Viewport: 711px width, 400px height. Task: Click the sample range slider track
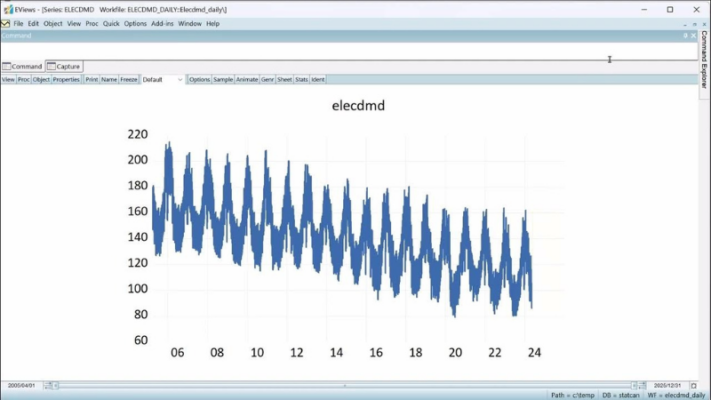(x=345, y=385)
